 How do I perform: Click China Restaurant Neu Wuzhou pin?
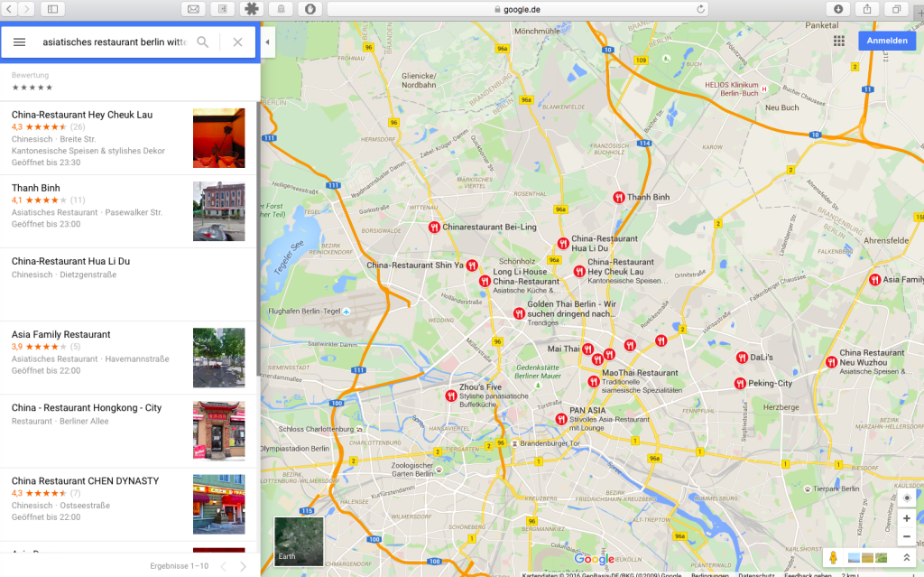click(x=831, y=362)
